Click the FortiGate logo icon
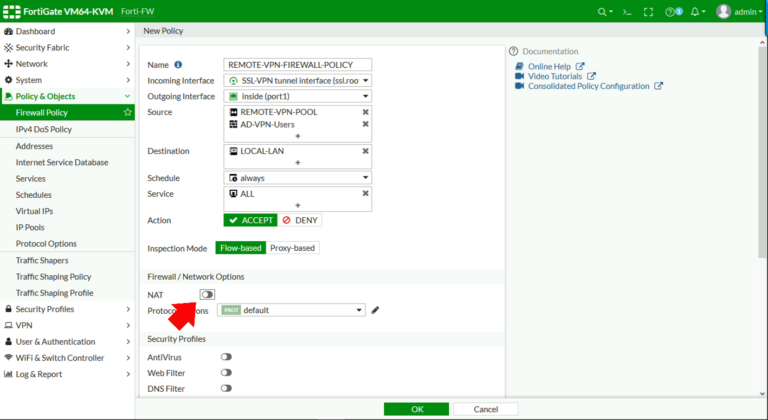 11,11
